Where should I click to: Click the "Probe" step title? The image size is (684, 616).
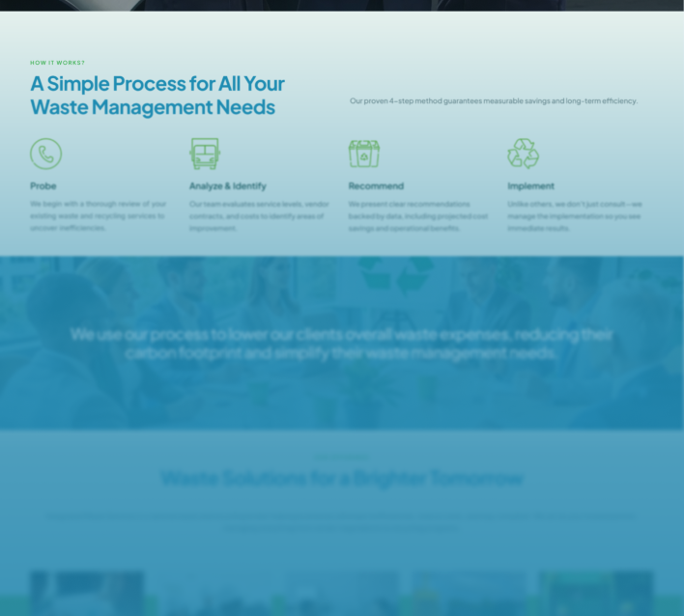43,186
